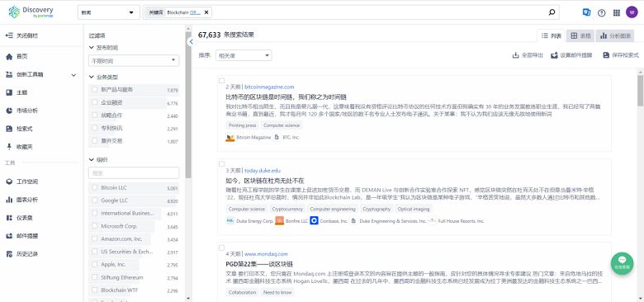Screen dimensions: 644x302
Task: Switch to 分析图表 view tab
Action: [x=615, y=35]
